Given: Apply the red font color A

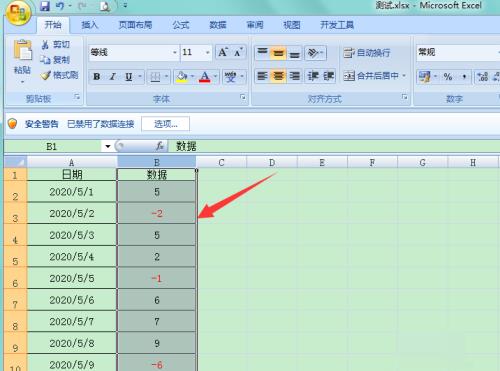Looking at the screenshot, I should point(205,77).
